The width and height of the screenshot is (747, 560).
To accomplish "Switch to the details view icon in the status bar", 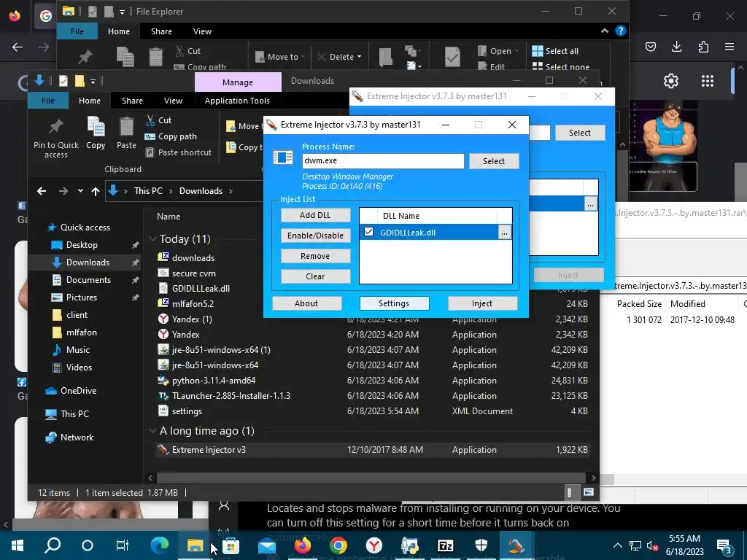I will [569, 492].
